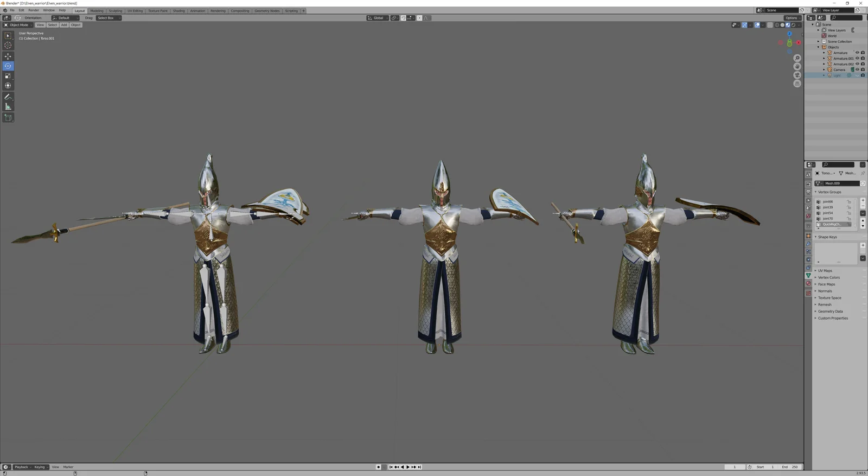Open the Material properties tab
This screenshot has height=476, width=868.
tap(808, 283)
